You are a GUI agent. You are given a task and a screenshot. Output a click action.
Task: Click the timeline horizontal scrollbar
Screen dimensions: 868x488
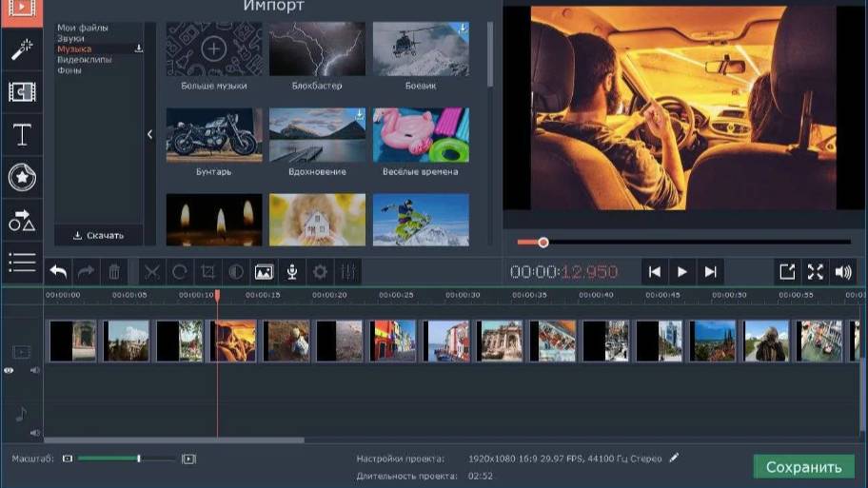coord(174,440)
